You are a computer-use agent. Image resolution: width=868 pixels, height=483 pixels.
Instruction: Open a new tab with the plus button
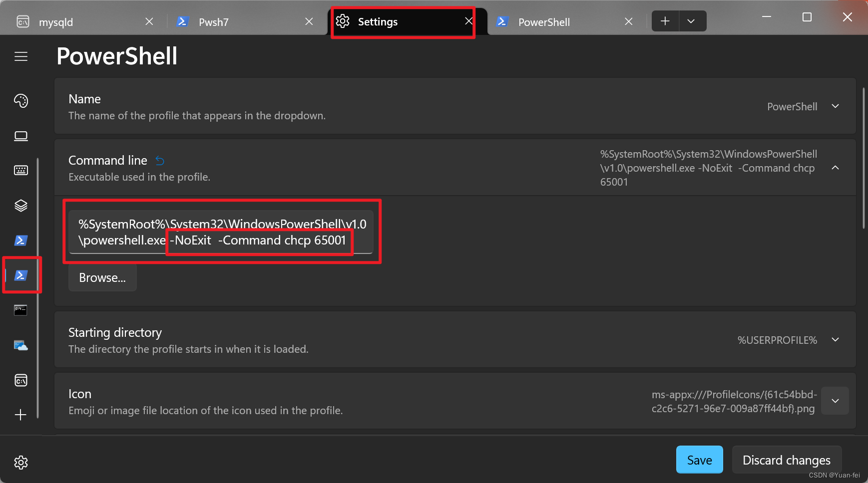(x=665, y=21)
